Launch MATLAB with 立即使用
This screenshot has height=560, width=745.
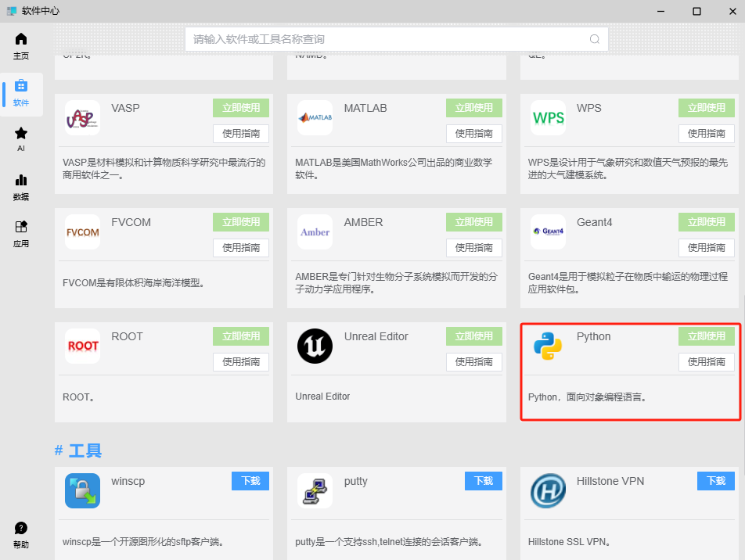point(473,108)
